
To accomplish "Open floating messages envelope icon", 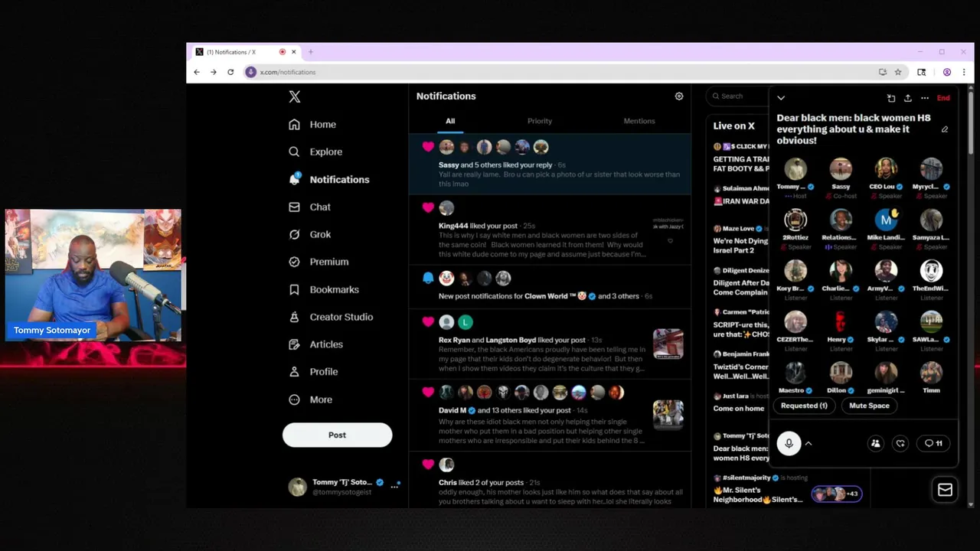I will 945,490.
